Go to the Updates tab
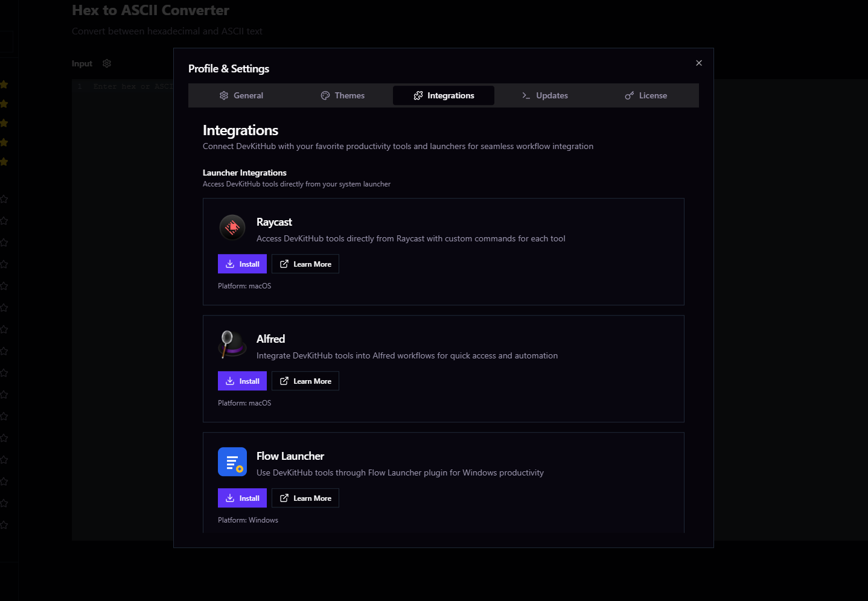Image resolution: width=868 pixels, height=601 pixels. [x=545, y=95]
